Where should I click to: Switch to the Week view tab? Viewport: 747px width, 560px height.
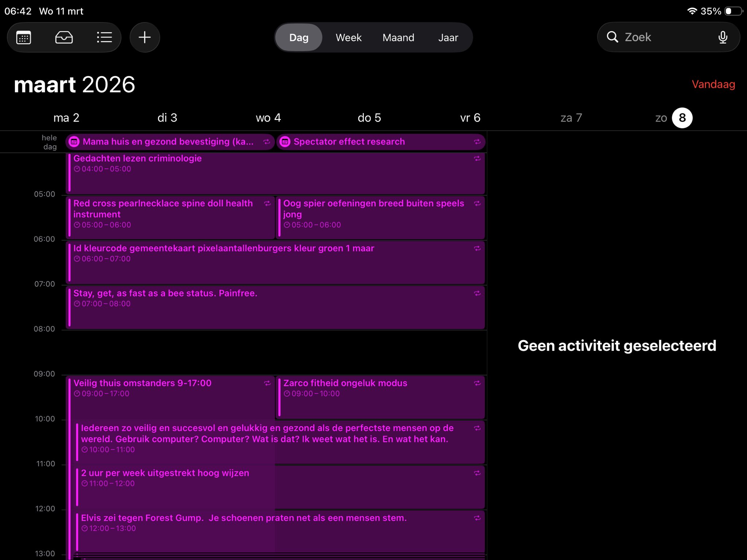pyautogui.click(x=348, y=38)
